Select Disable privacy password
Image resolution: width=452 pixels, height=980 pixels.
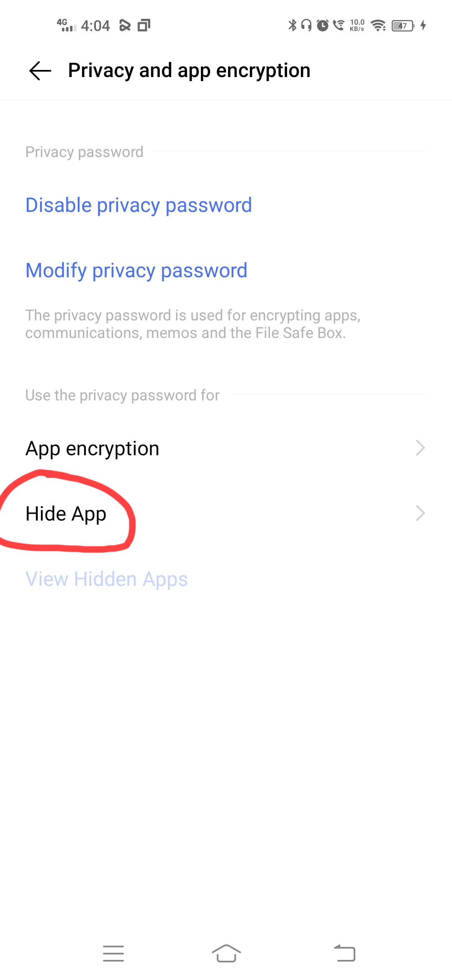click(139, 205)
